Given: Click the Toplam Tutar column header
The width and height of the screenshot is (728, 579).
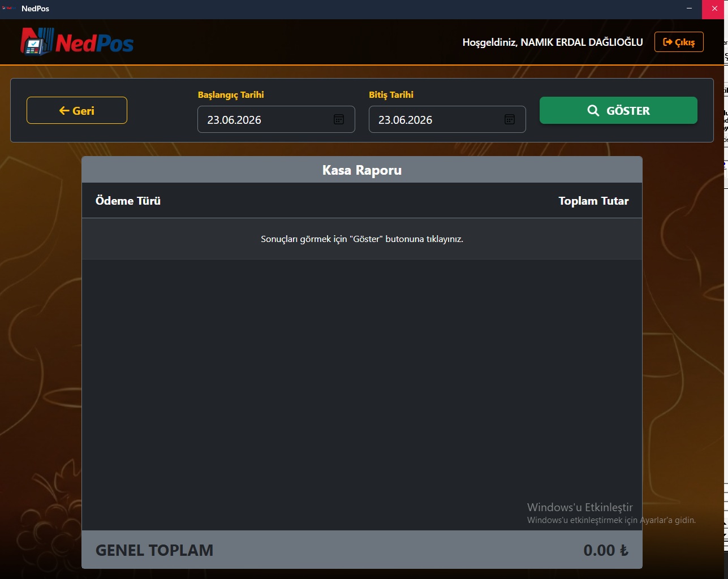Looking at the screenshot, I should pos(593,201).
